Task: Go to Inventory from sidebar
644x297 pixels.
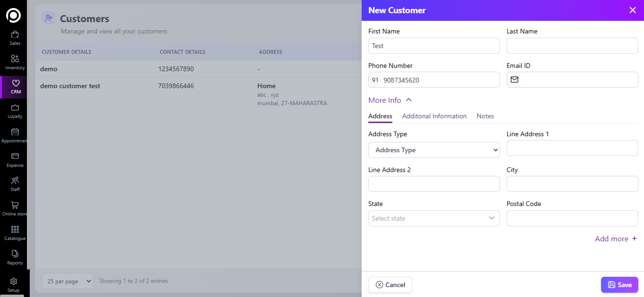Action: (x=15, y=62)
